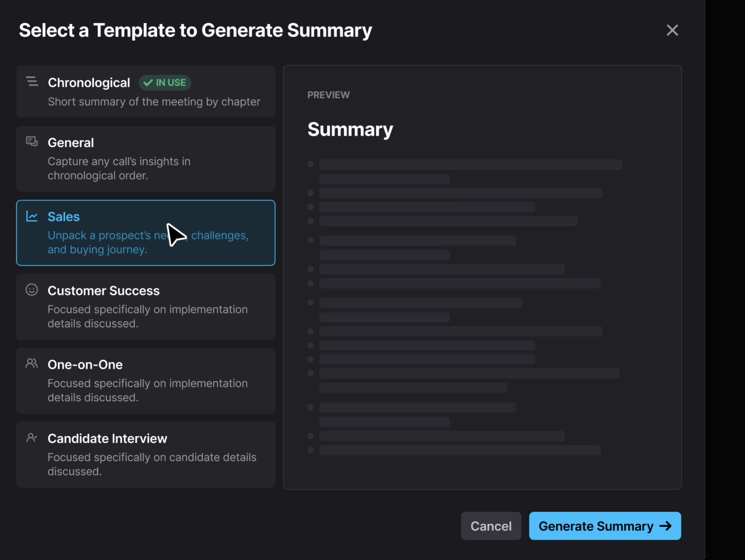745x560 pixels.
Task: Close the template selection dialog
Action: (x=672, y=30)
